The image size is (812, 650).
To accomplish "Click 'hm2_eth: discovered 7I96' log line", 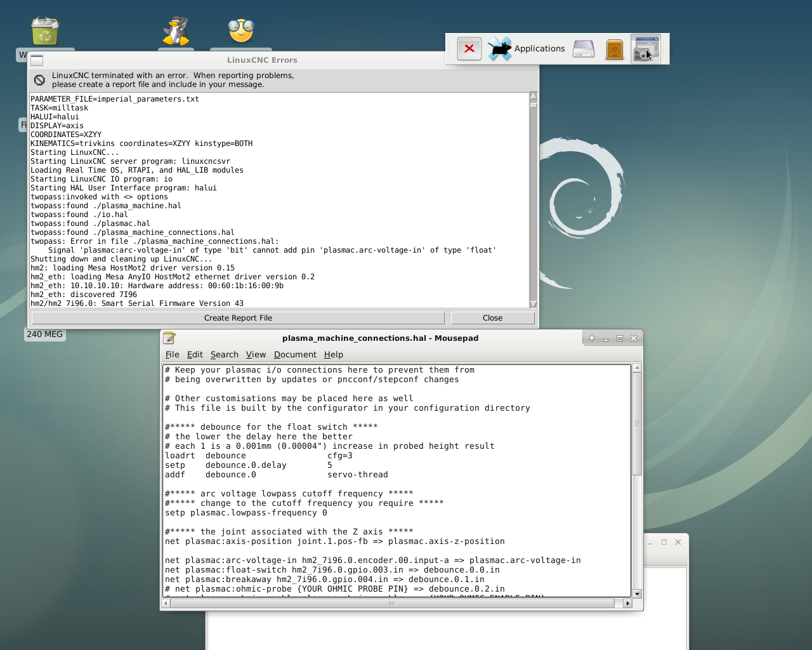I will [x=84, y=295].
